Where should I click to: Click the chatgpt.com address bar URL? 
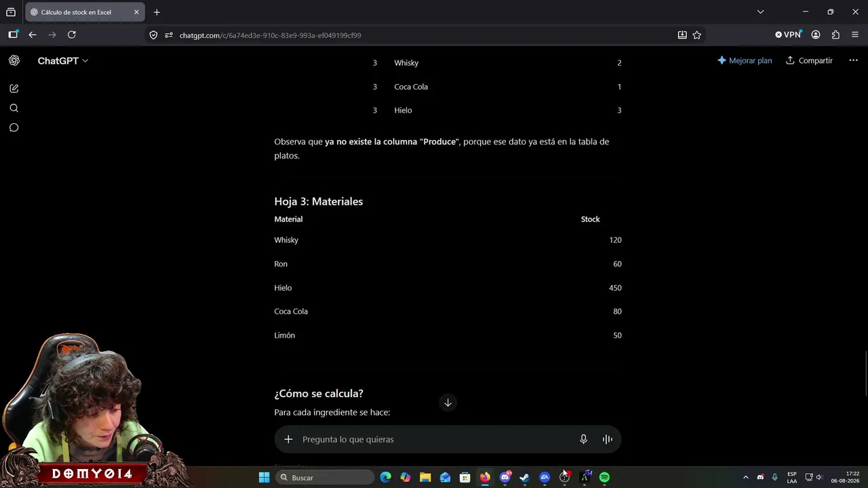coord(270,35)
